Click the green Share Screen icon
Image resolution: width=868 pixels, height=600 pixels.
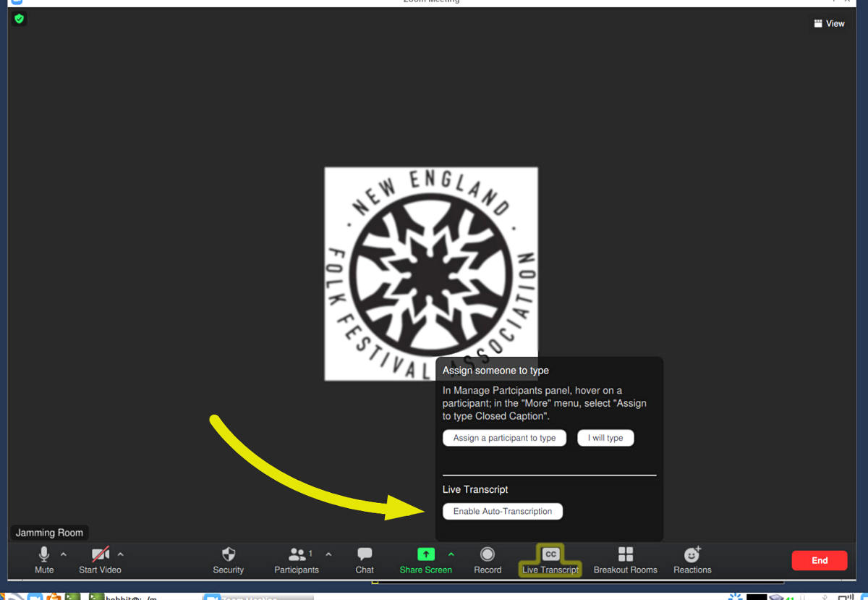[426, 554]
